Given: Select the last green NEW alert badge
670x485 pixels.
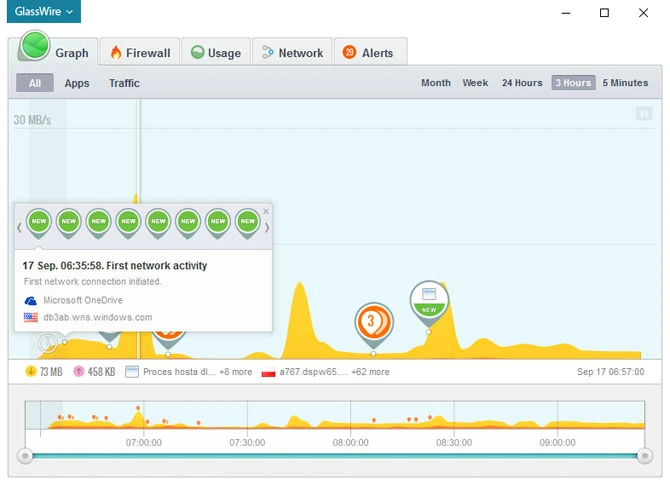Looking at the screenshot, I should tap(248, 223).
